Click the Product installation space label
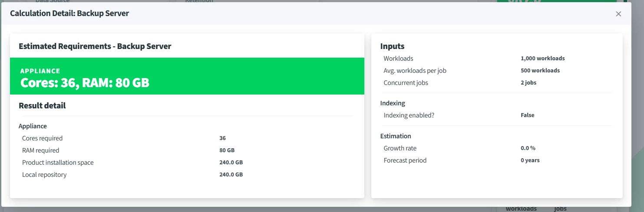Viewport: 644px width, 212px height. [x=58, y=163]
